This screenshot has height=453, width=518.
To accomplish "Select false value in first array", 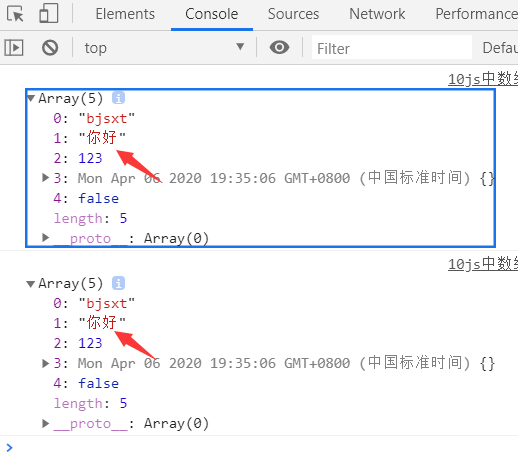I will coord(98,198).
